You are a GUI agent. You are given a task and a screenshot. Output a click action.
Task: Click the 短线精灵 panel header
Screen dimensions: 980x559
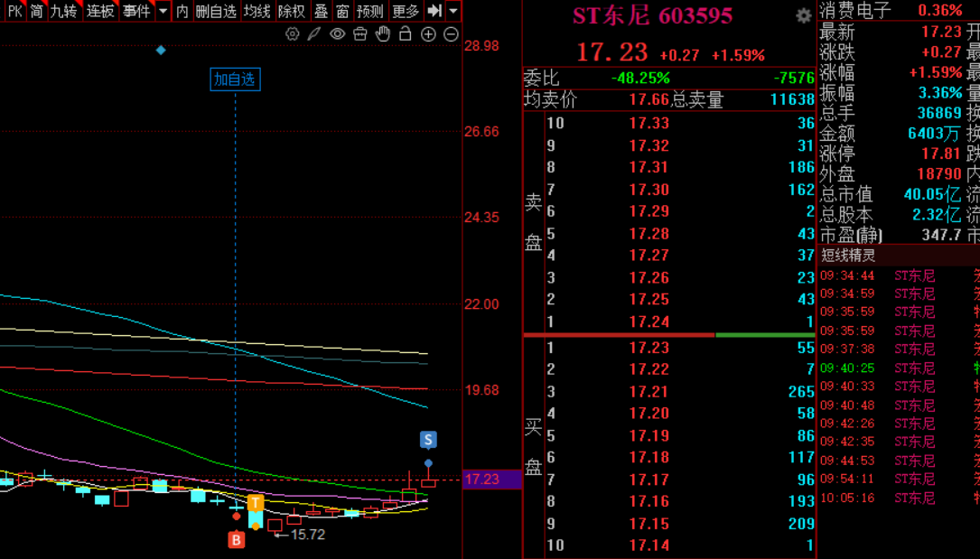848,255
